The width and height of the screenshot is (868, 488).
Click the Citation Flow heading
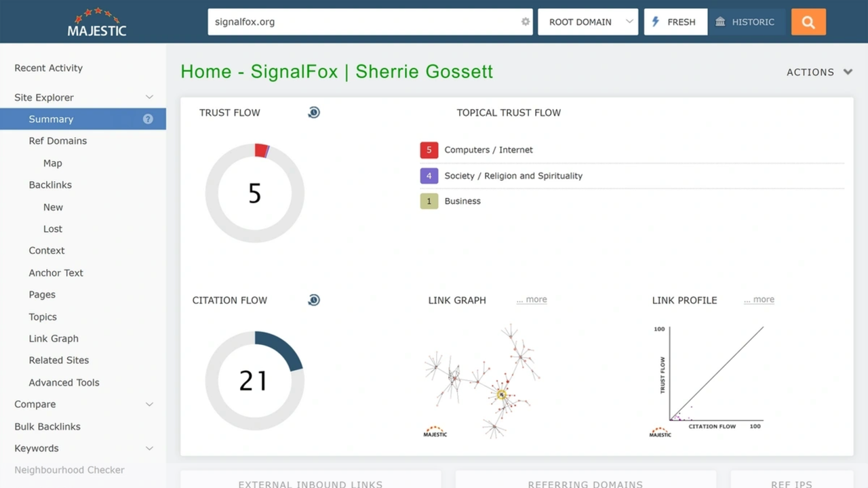click(x=230, y=300)
